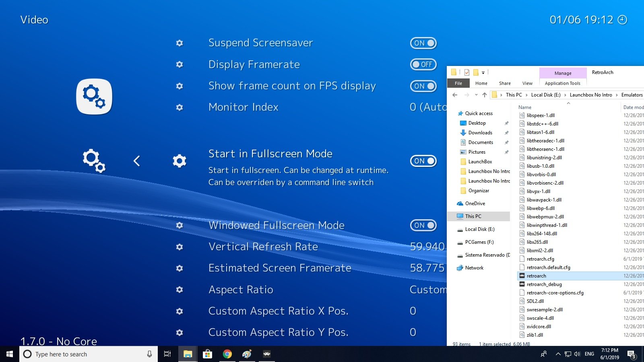Open the Windows Start menu
The width and height of the screenshot is (644, 362).
pyautogui.click(x=10, y=354)
